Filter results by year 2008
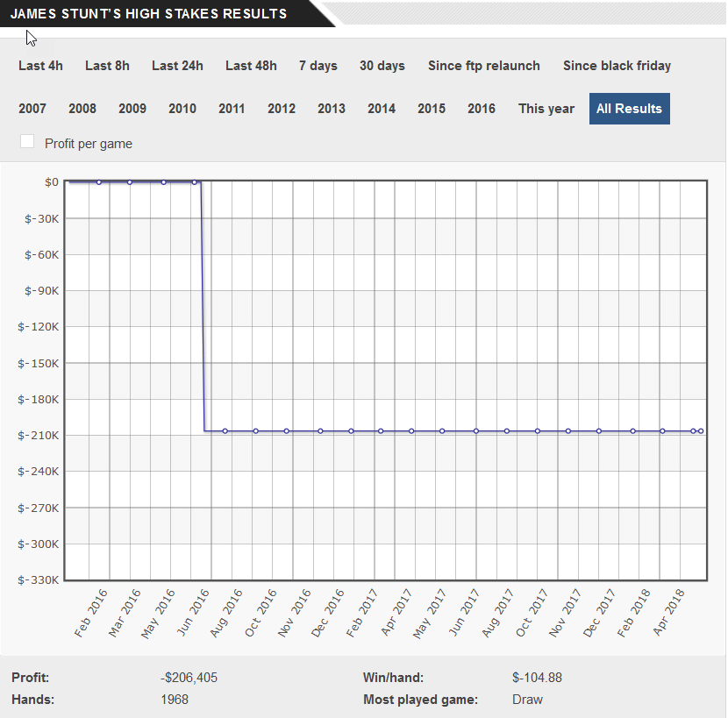Screen dimensions: 728x718 [x=82, y=109]
